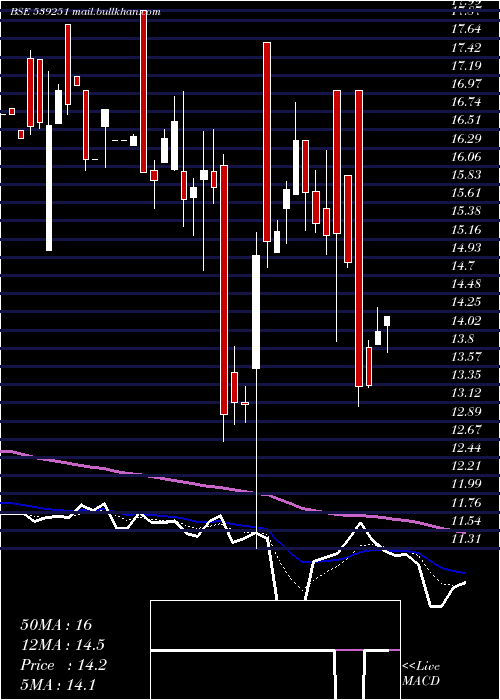Image resolution: width=500 pixels, height=700 pixels.
Task: Click the 14.93 price label
Action: (x=466, y=248)
